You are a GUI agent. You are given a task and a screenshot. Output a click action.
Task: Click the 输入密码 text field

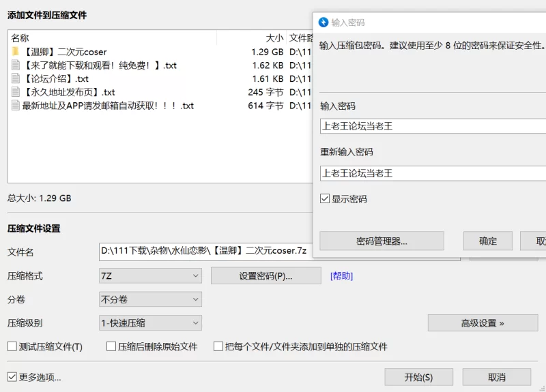click(x=433, y=126)
